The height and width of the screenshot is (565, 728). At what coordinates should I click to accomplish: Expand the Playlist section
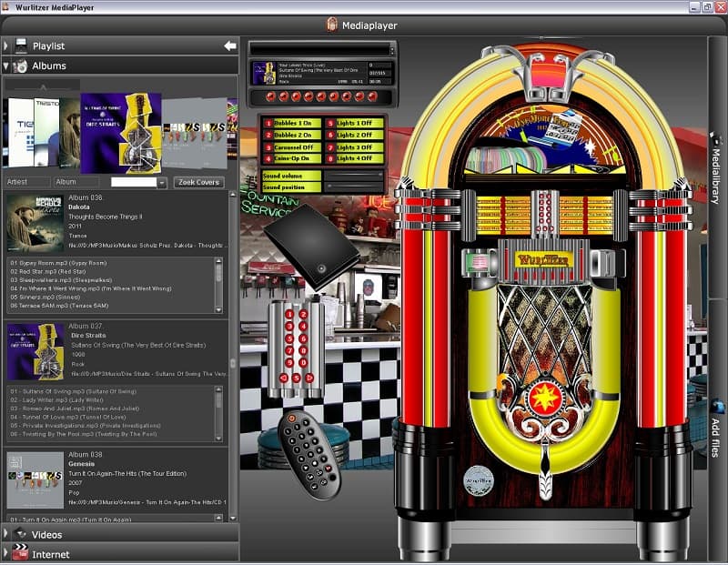pos(7,45)
